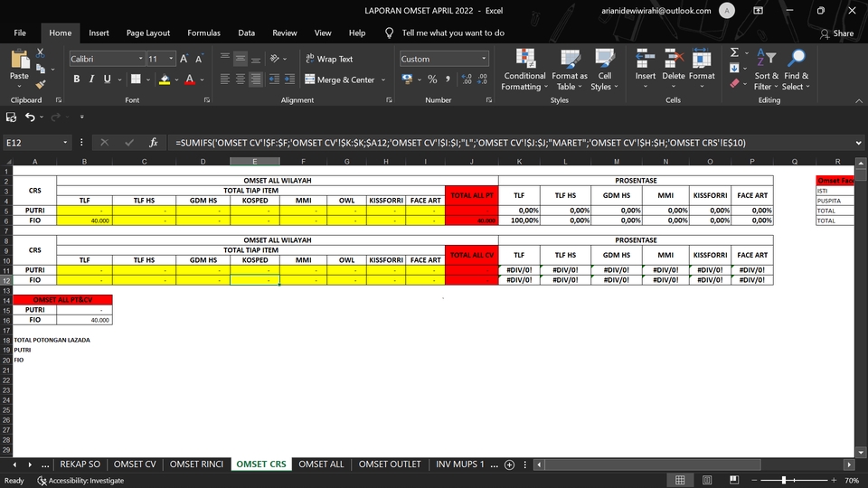Expand the Merge & Center options arrow

click(x=383, y=80)
